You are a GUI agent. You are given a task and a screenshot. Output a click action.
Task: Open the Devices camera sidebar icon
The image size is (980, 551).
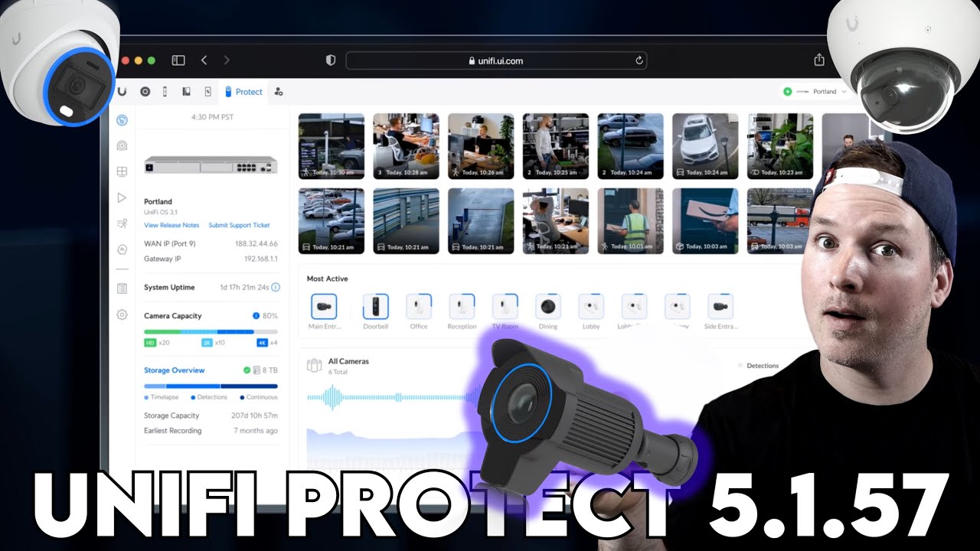click(122, 145)
